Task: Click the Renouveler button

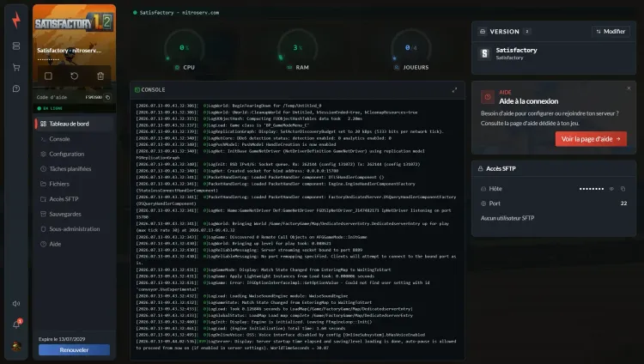Action: (74, 350)
